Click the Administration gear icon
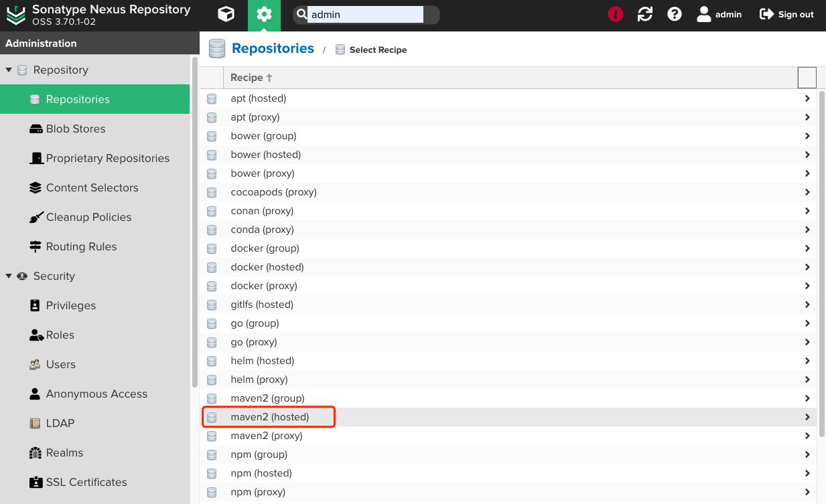This screenshot has width=826, height=504. [264, 15]
